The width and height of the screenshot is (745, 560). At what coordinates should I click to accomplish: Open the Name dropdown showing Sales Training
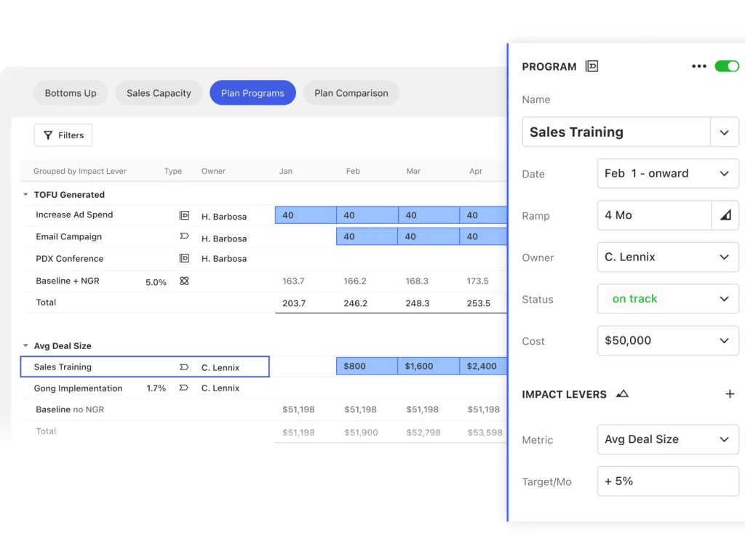724,132
